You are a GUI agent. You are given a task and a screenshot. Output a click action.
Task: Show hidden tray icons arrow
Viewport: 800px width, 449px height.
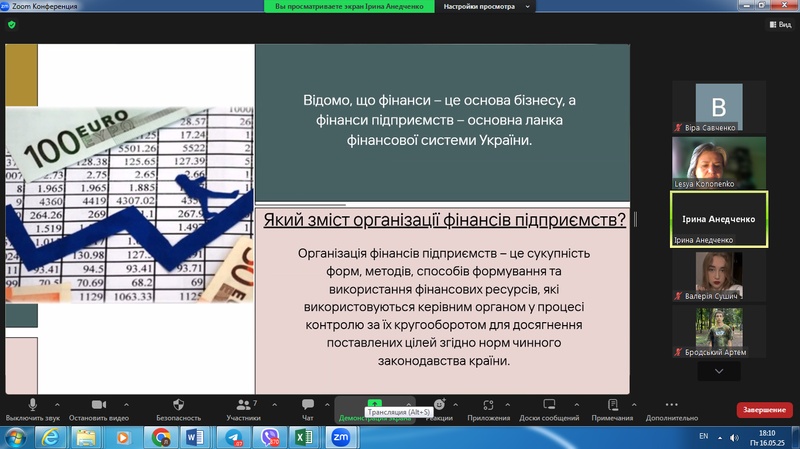pyautogui.click(x=720, y=438)
